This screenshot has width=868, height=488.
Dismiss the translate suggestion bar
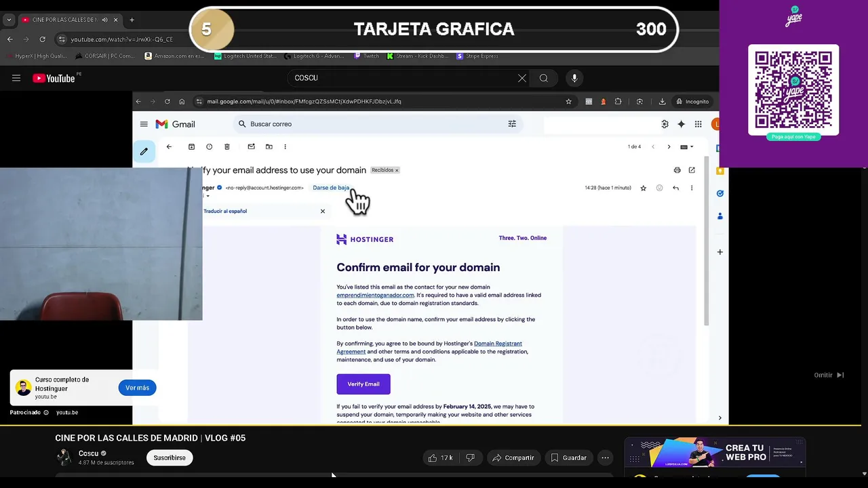[323, 211]
